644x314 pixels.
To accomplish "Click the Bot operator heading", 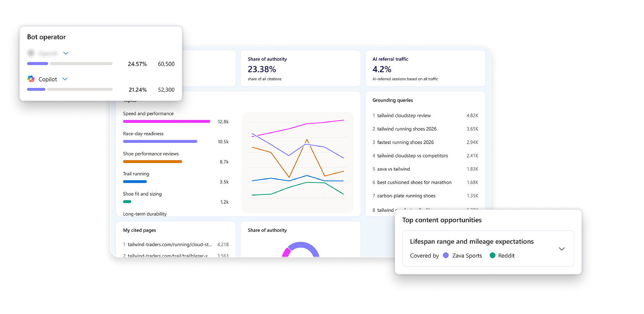I will coord(47,37).
